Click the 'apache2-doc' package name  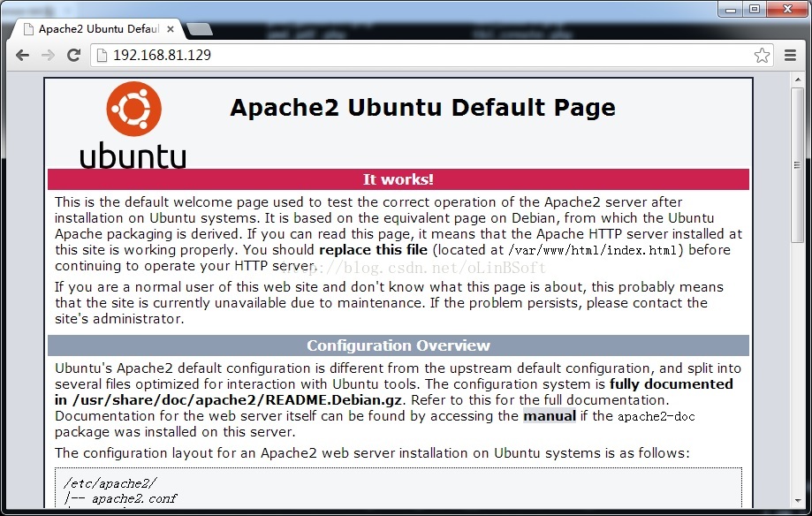(x=656, y=416)
